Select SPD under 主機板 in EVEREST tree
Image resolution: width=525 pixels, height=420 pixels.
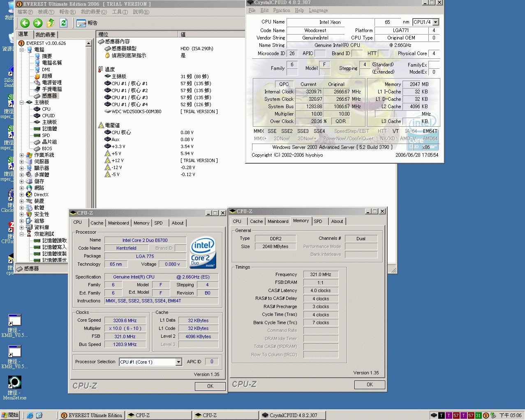point(46,135)
